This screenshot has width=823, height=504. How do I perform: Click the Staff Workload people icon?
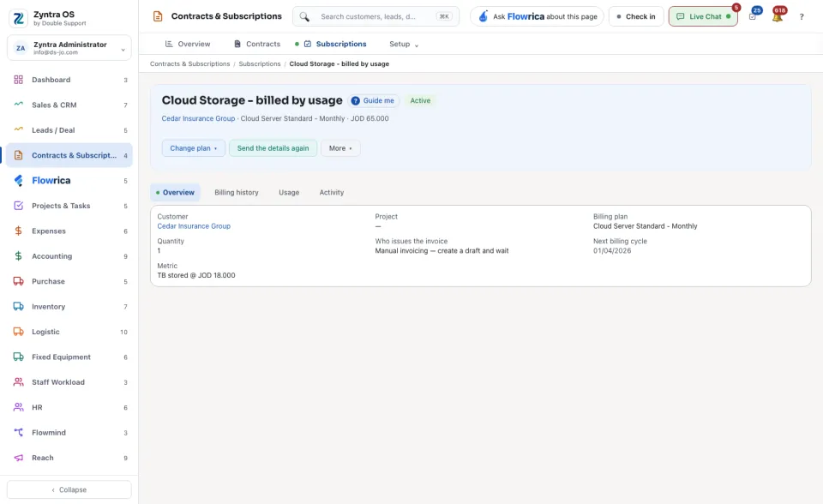point(18,381)
